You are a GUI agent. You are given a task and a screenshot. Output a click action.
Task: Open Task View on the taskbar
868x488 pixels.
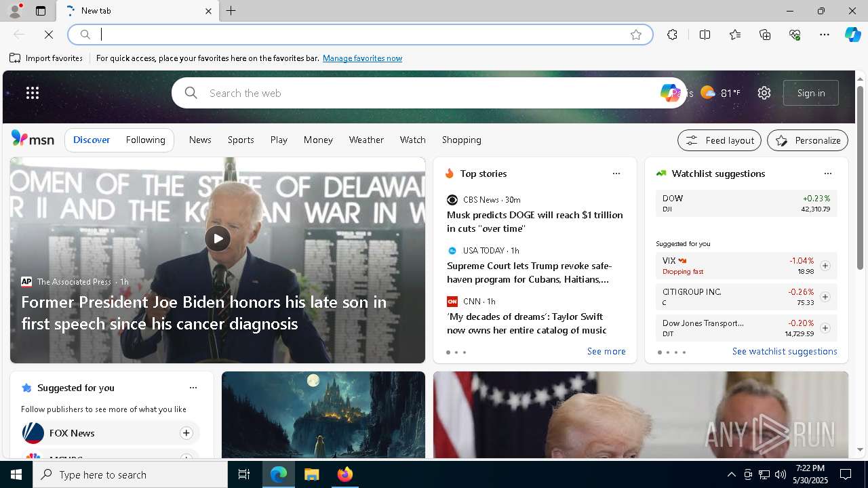click(x=244, y=474)
